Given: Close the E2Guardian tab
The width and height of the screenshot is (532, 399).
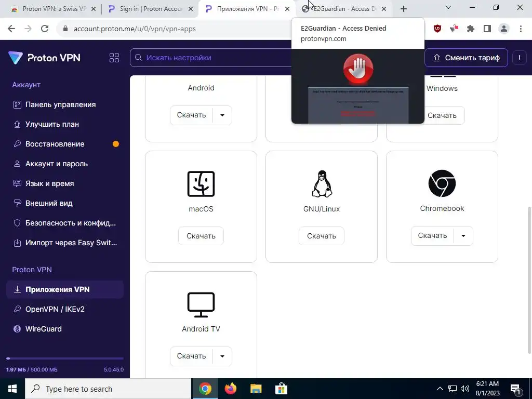Looking at the screenshot, I should 384,9.
